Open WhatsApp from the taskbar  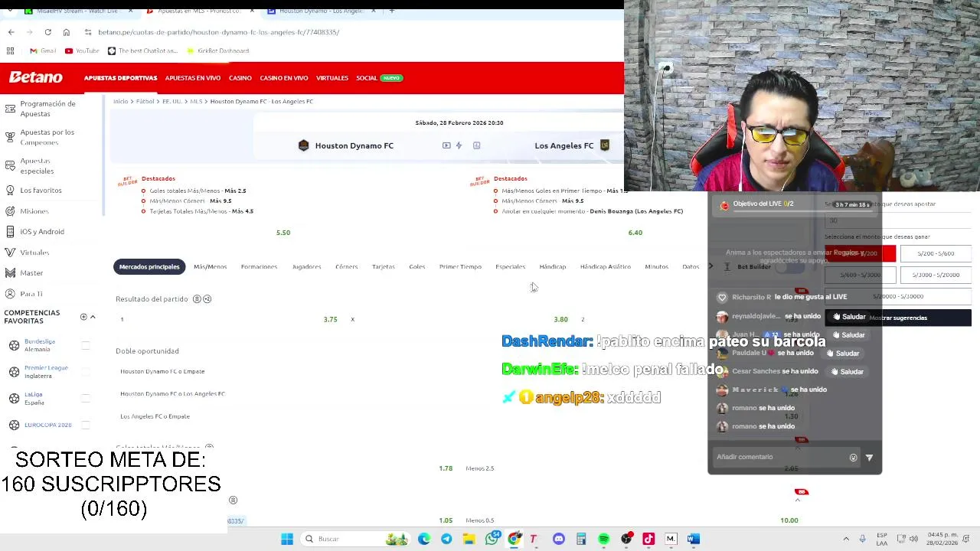coord(492,539)
